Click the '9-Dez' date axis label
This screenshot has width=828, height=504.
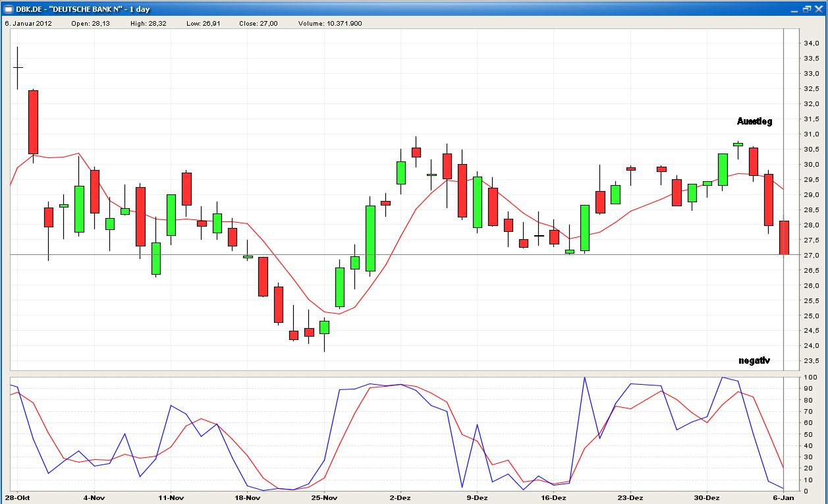pos(478,497)
